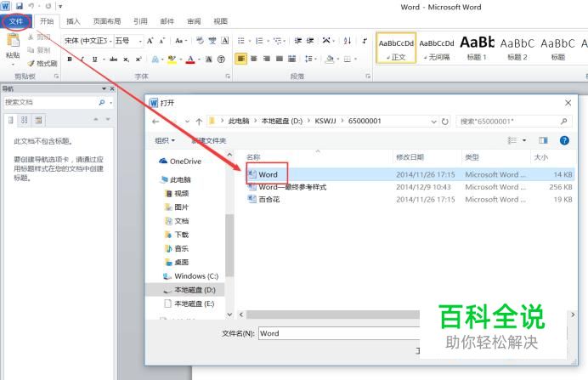Image resolution: width=588 pixels, height=380 pixels.
Task: Expand the address bar history dropdown
Action: click(x=433, y=122)
